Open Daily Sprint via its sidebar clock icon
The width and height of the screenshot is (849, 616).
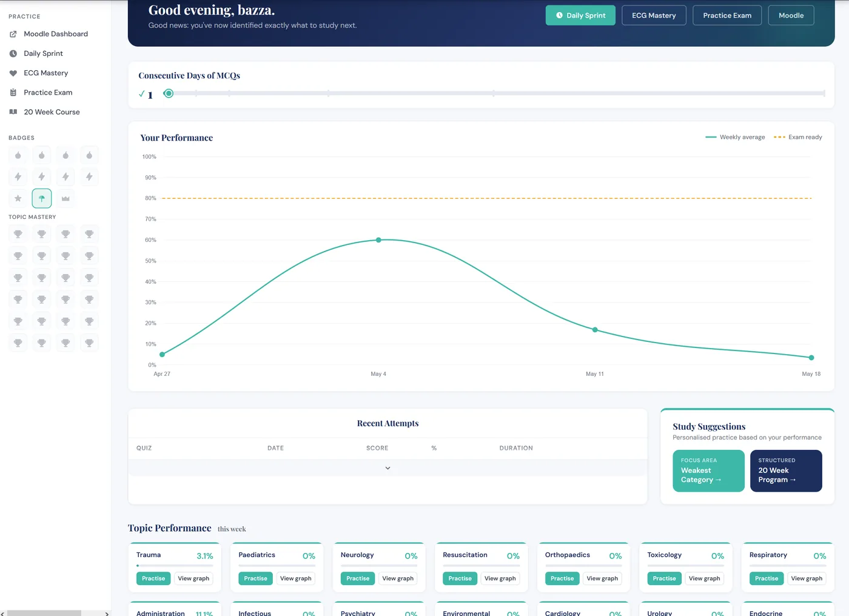(x=13, y=53)
